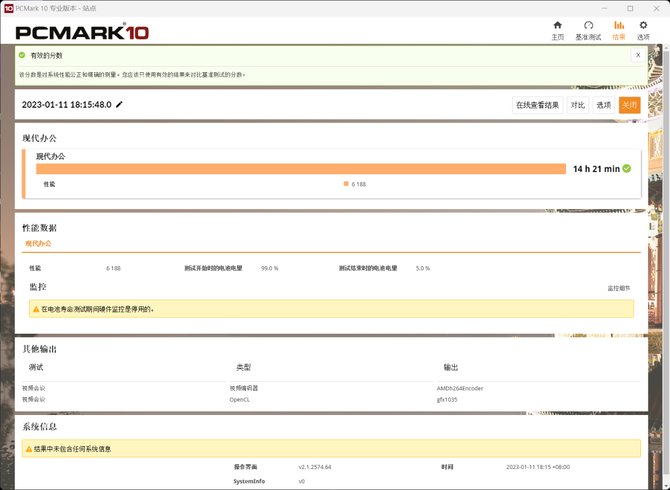Click the warning icon in system info notice
This screenshot has height=490, width=670.
29,449
